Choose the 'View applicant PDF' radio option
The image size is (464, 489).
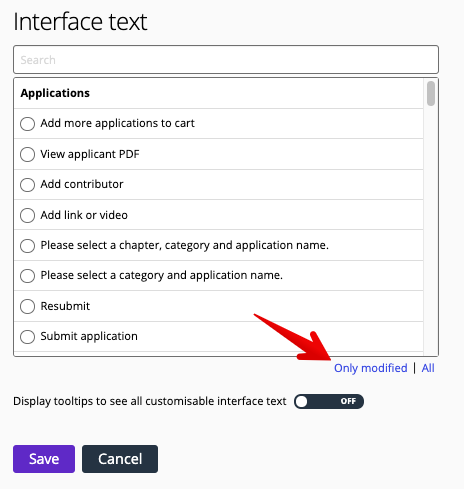pyautogui.click(x=27, y=154)
